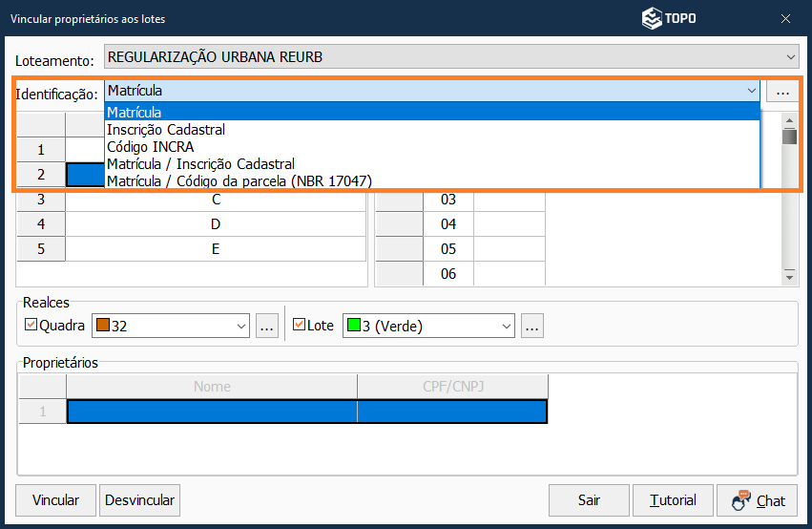Click the Desvincular button
The width and height of the screenshot is (812, 529).
click(x=140, y=500)
